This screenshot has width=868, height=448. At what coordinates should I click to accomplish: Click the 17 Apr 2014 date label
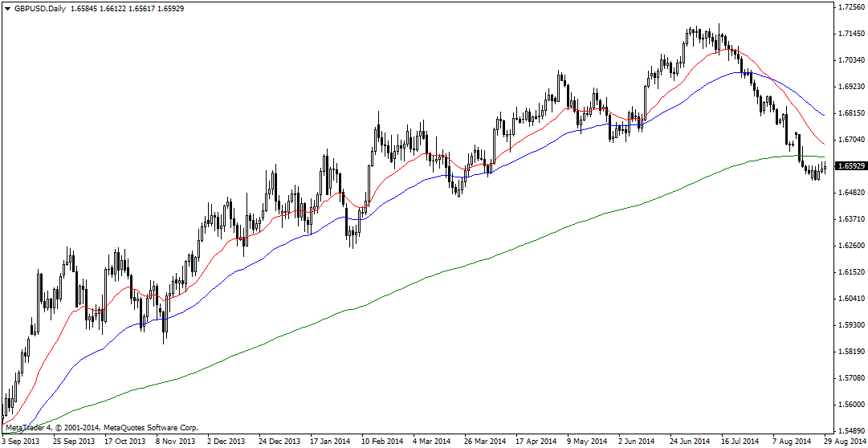pyautogui.click(x=536, y=442)
